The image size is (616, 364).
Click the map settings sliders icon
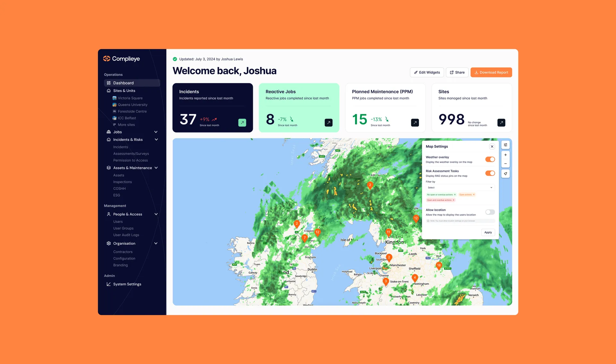[505, 145]
